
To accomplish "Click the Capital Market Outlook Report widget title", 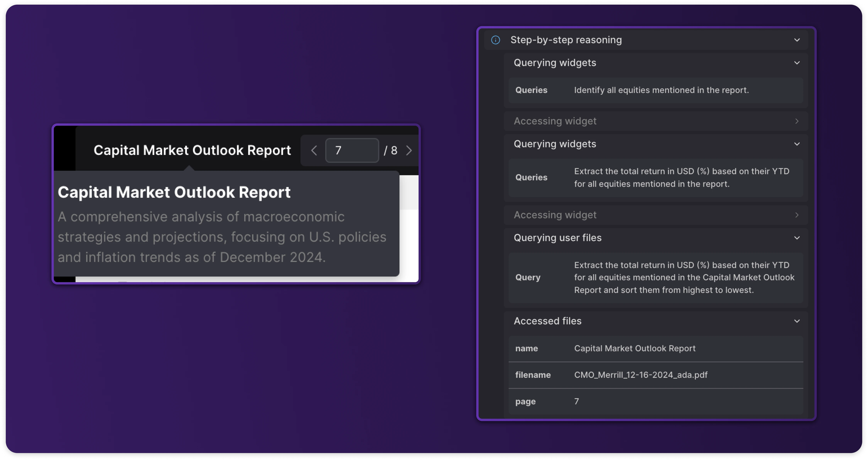I will [x=192, y=150].
